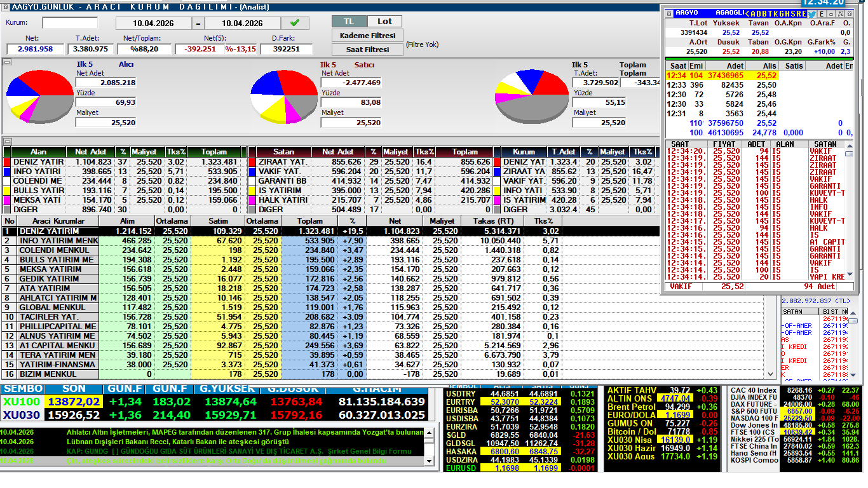Open Kademe Filtresi
Image resolution: width=868 pixels, height=488 pixels.
click(x=367, y=36)
